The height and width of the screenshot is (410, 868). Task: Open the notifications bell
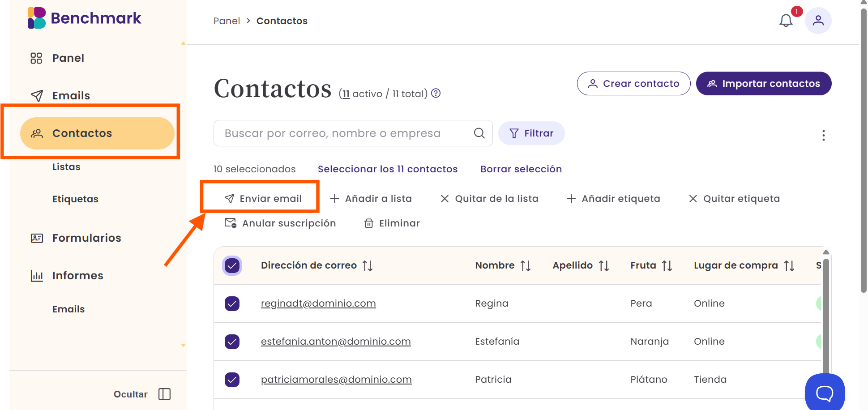point(786,21)
